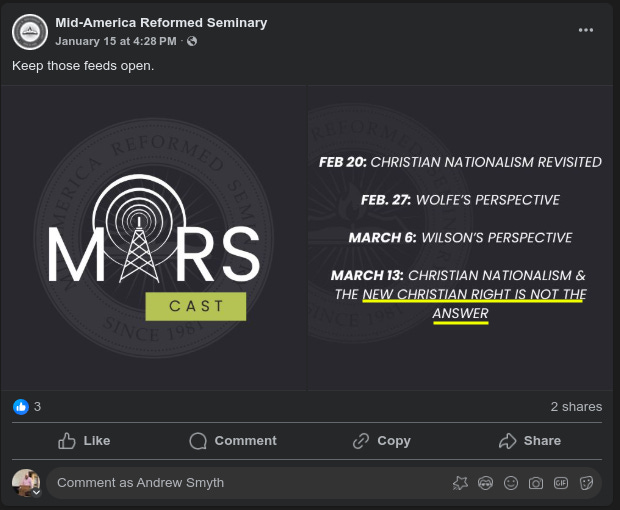Click the Comment button
This screenshot has width=620, height=510.
point(233,441)
